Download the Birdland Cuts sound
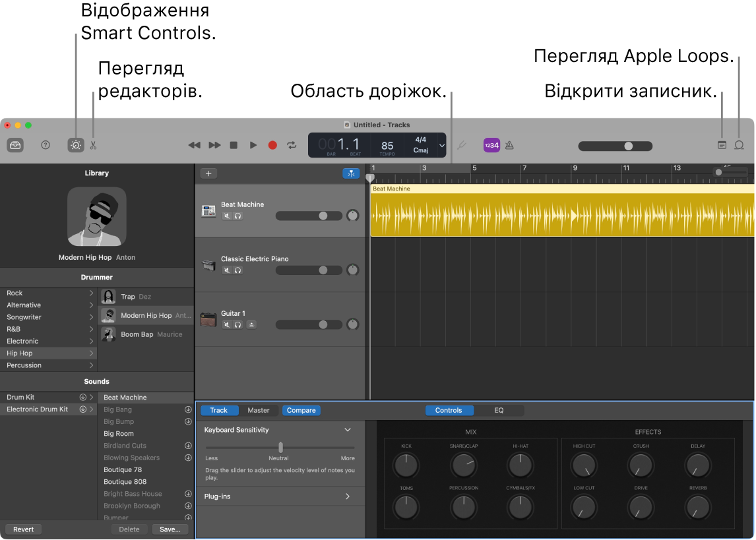756x540 pixels. coord(188,446)
